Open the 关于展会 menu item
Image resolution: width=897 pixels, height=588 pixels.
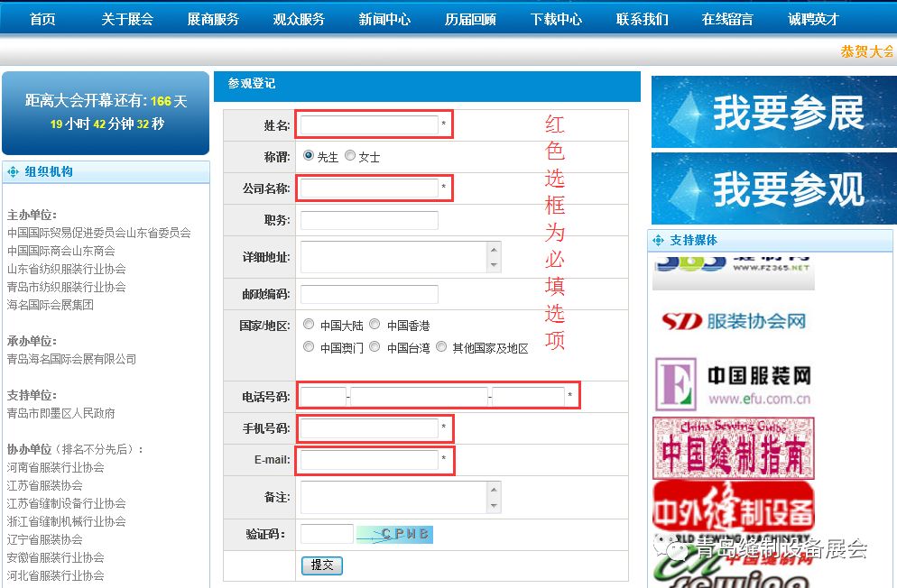coord(127,19)
